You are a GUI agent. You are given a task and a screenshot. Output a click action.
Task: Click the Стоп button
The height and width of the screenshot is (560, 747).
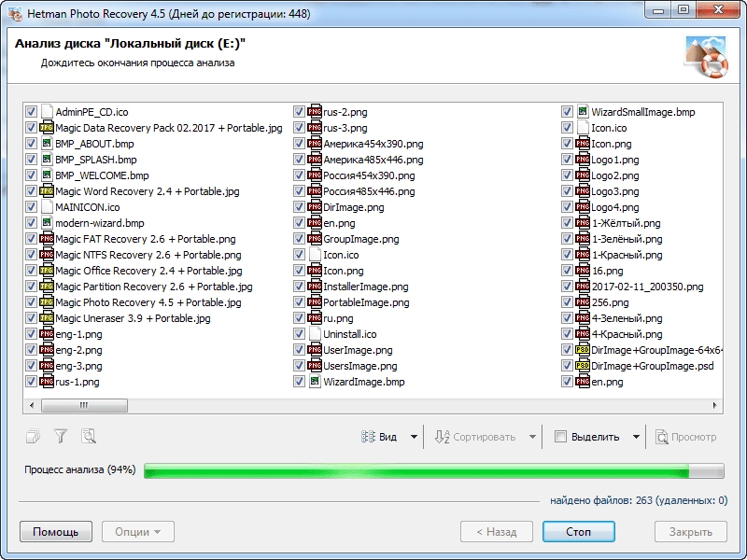coord(578,531)
